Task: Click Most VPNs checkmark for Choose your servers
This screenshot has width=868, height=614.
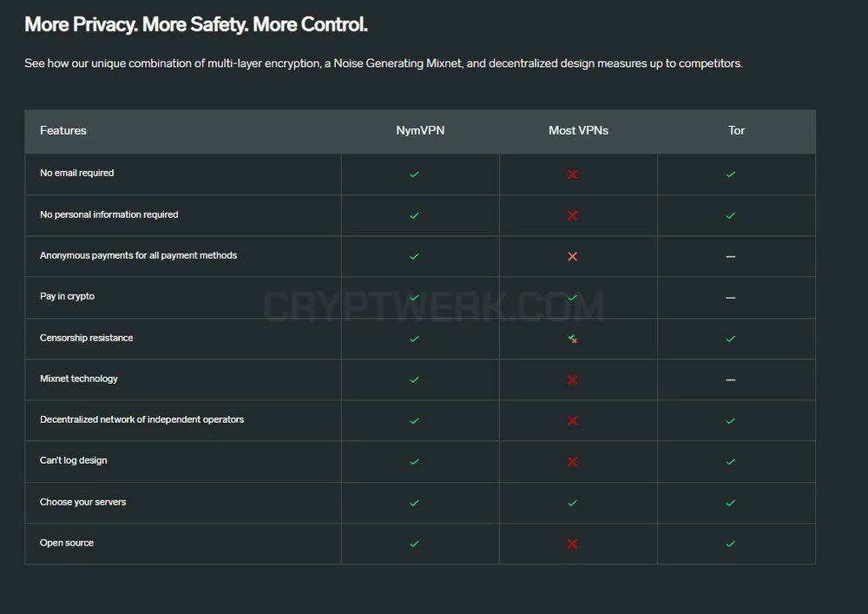Action: (x=572, y=503)
